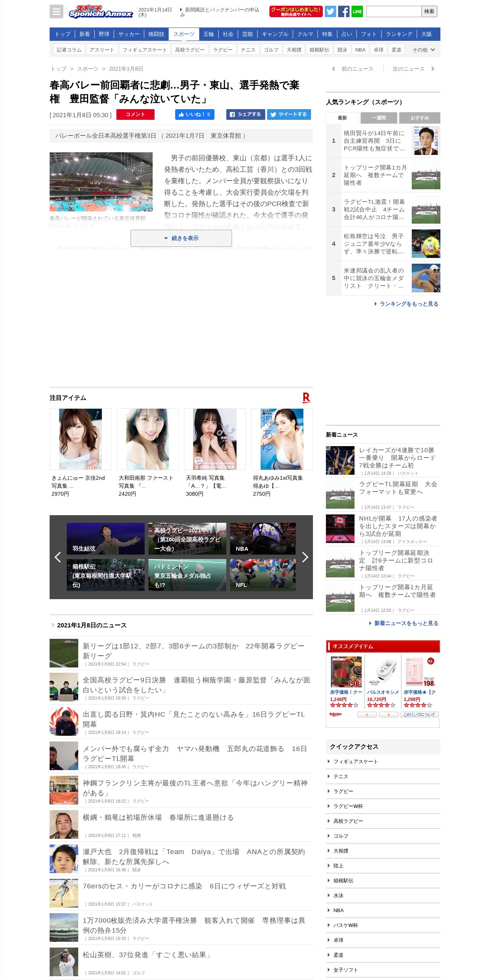Screen dimensions: 490x980
Task: Click the Sponichi Annex logo
Action: point(101,11)
